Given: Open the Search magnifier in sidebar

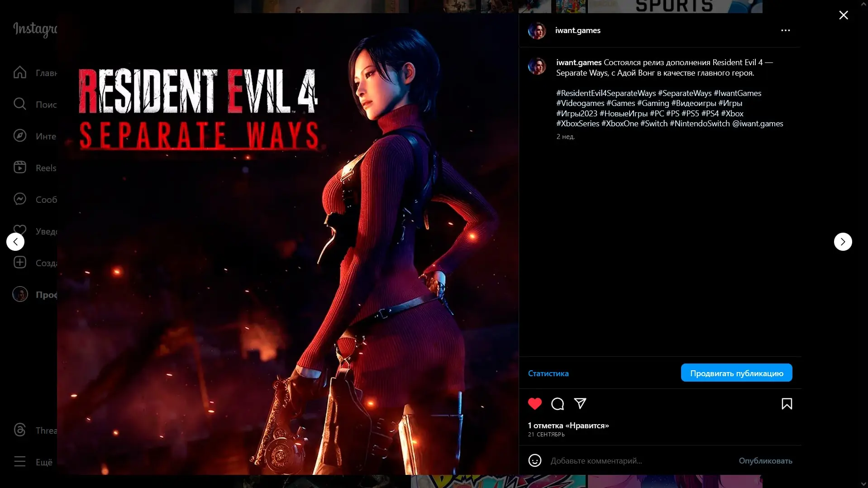Looking at the screenshot, I should (20, 104).
